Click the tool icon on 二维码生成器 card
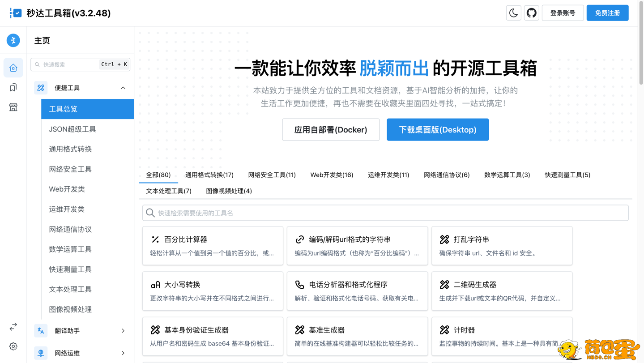644x363 pixels. point(444,285)
